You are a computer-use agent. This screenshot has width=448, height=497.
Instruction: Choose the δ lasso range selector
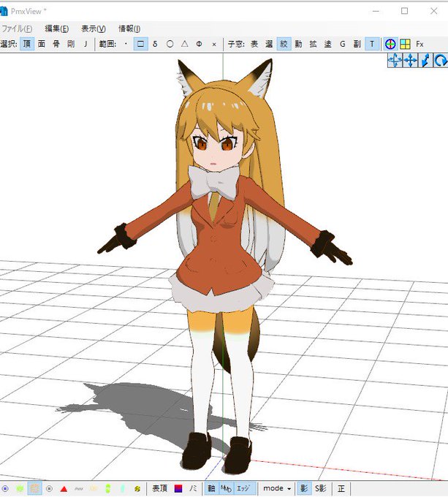(x=155, y=44)
